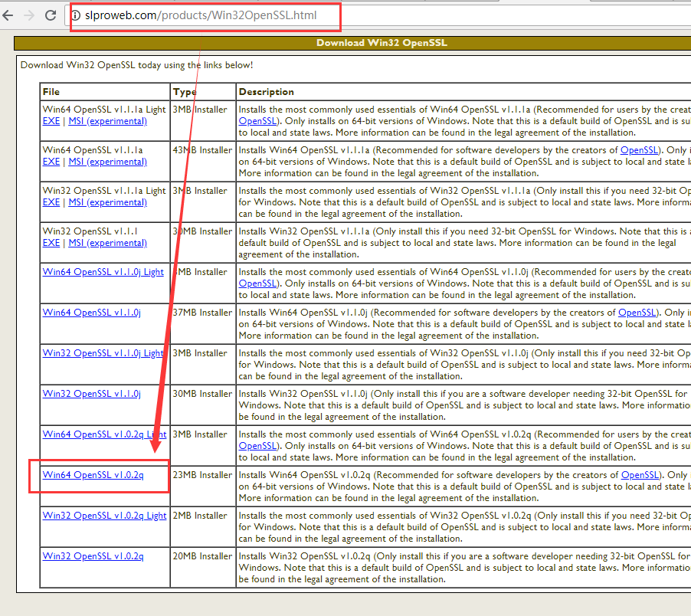
Task: Follow OpenSSL link in Win64 v1.0.2q description
Action: click(640, 475)
